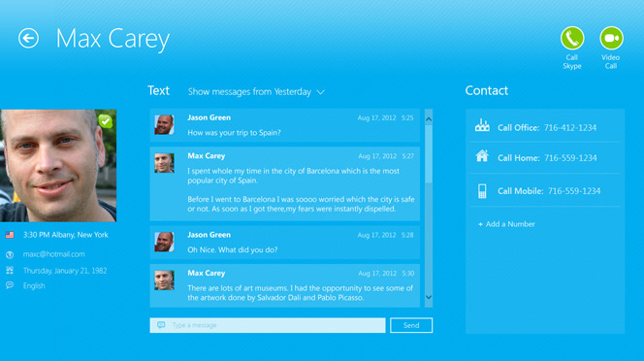Click the home icon beside Call Home
The width and height of the screenshot is (644, 361).
tap(482, 156)
